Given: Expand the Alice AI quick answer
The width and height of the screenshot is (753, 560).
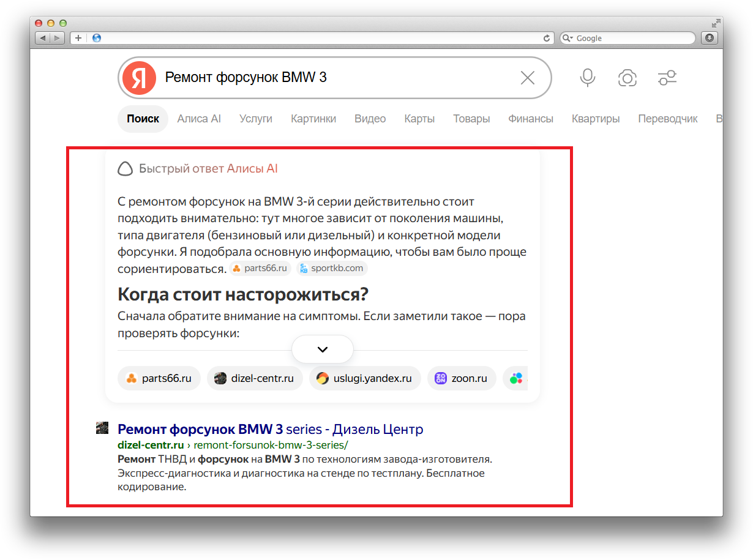Looking at the screenshot, I should [323, 349].
